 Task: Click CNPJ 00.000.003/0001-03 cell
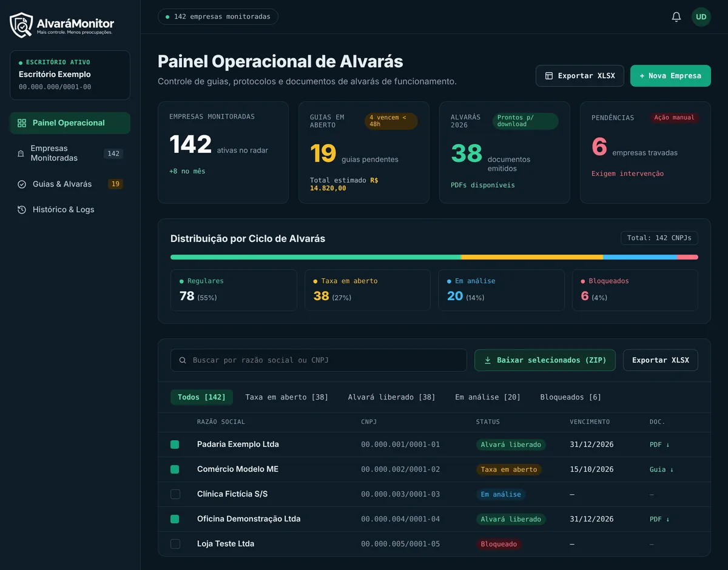tap(400, 494)
